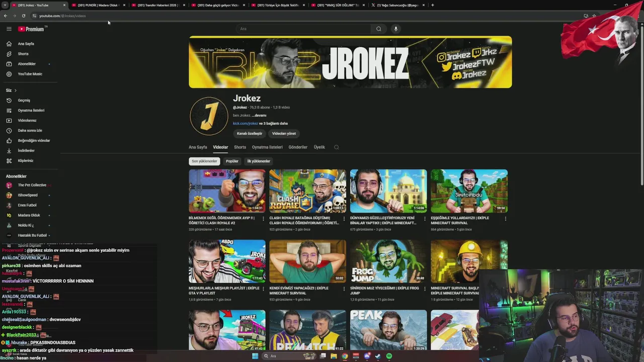
Task: Switch to the Ana Sayfa channel tab
Action: coord(198,147)
